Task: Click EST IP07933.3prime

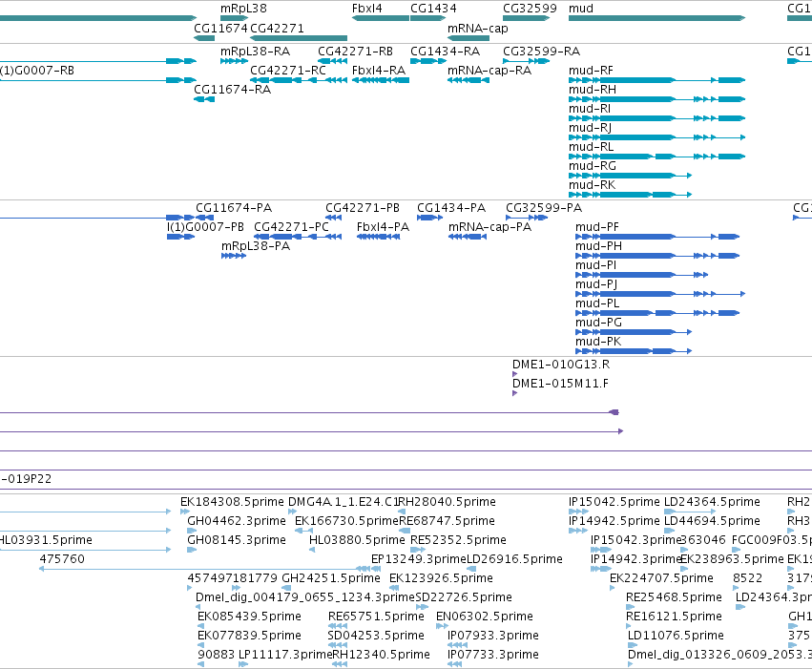Action: pyautogui.click(x=493, y=637)
